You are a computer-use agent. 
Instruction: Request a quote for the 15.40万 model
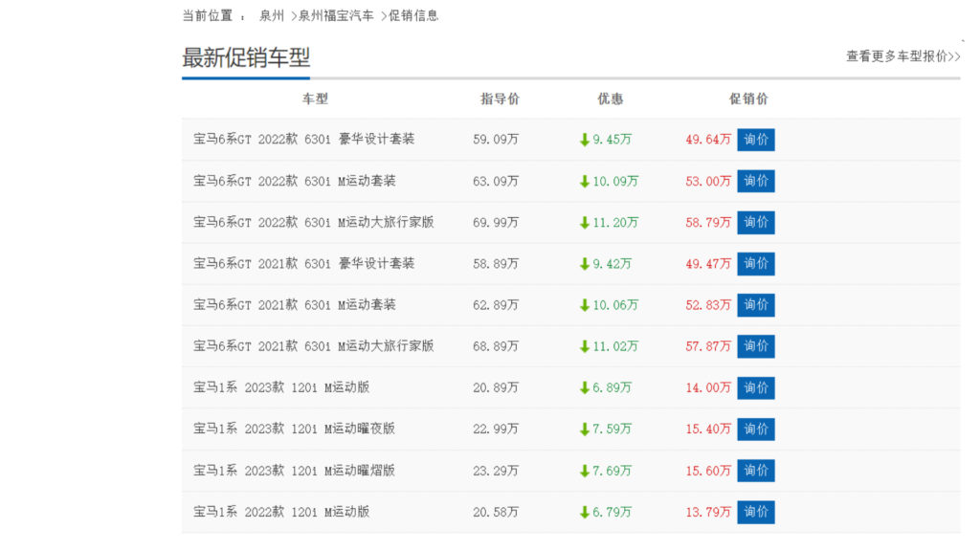756,430
